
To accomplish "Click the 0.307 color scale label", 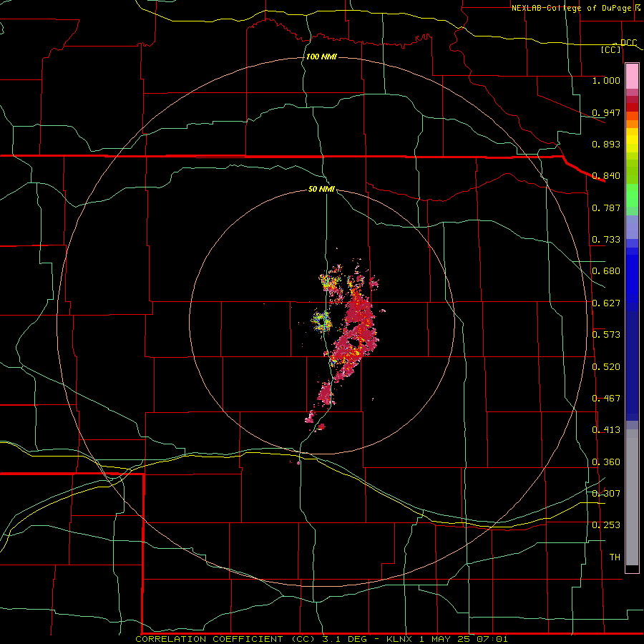I will (606, 493).
